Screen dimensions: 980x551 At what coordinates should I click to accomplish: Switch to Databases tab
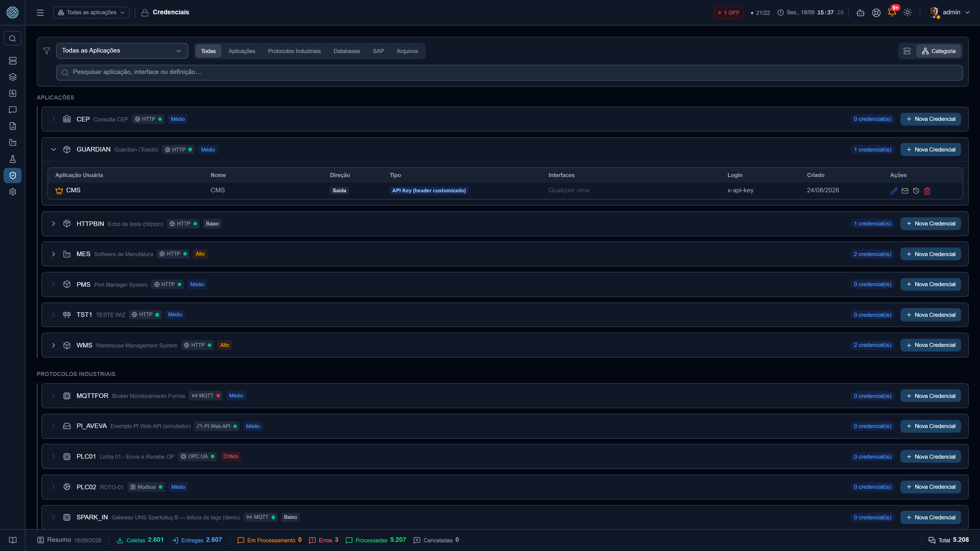(347, 51)
